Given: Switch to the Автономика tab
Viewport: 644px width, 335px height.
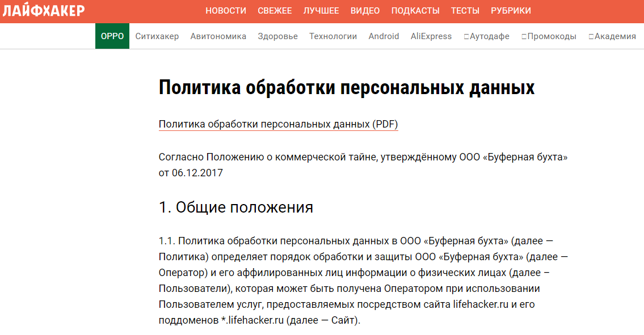Looking at the screenshot, I should point(218,35).
